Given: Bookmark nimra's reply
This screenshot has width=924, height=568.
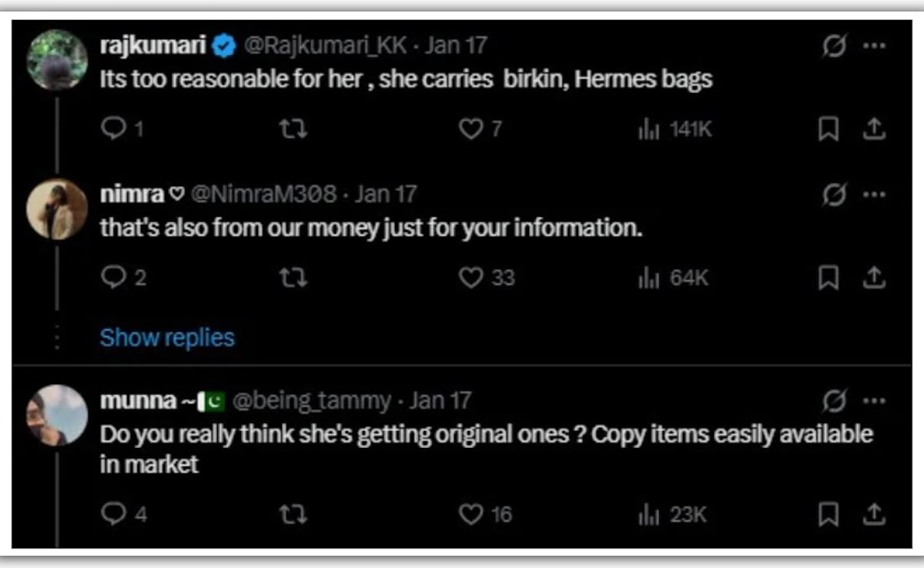Looking at the screenshot, I should pos(829,279).
